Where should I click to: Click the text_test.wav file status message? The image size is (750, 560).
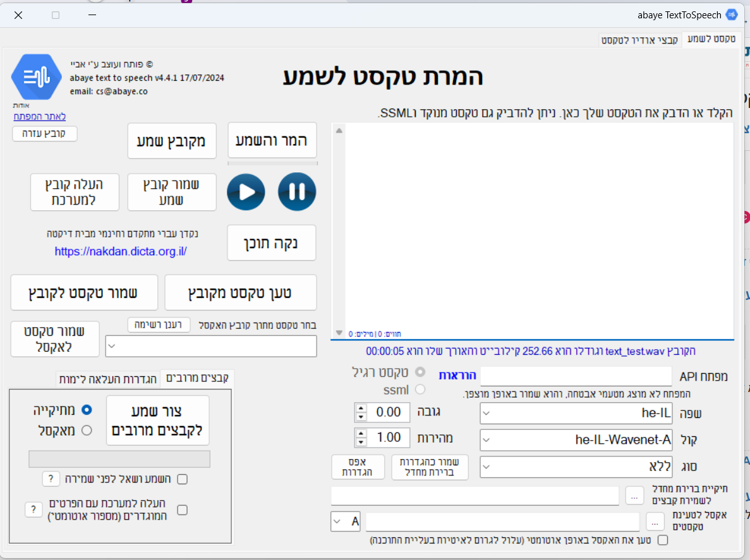pos(531,351)
